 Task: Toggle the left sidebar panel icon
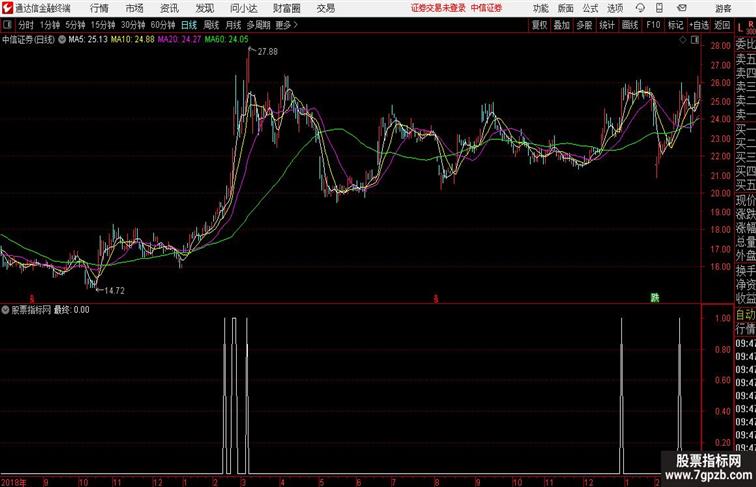click(x=7, y=25)
